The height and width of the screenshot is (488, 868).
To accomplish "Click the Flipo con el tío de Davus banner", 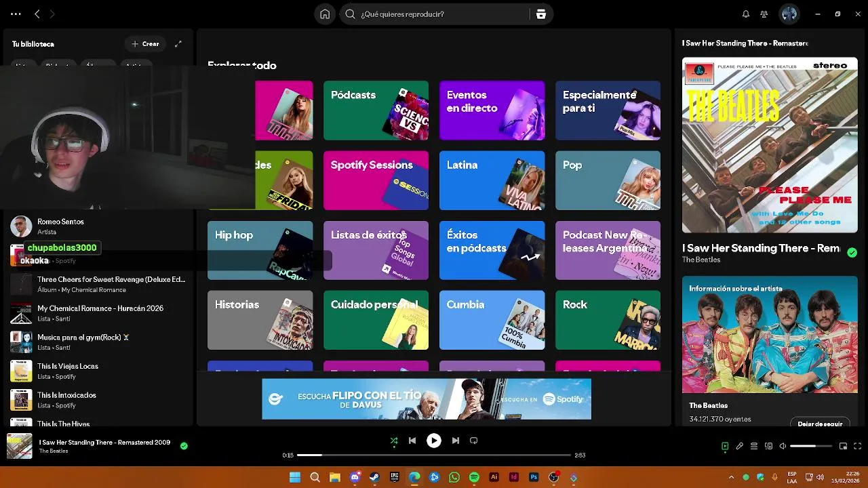I will point(427,399).
